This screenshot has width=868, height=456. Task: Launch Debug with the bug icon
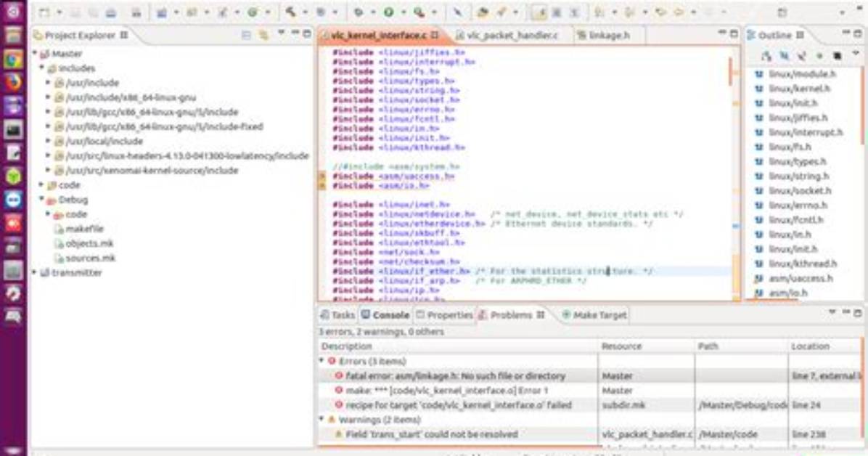pos(359,12)
